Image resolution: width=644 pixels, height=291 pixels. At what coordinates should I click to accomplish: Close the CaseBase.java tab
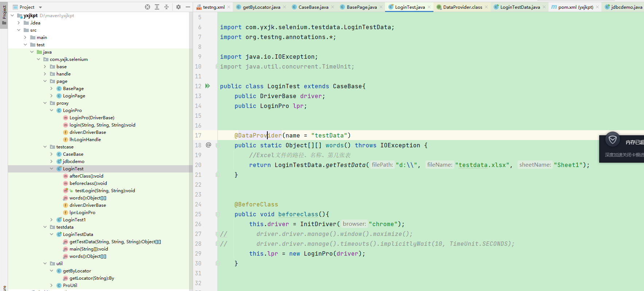click(333, 7)
